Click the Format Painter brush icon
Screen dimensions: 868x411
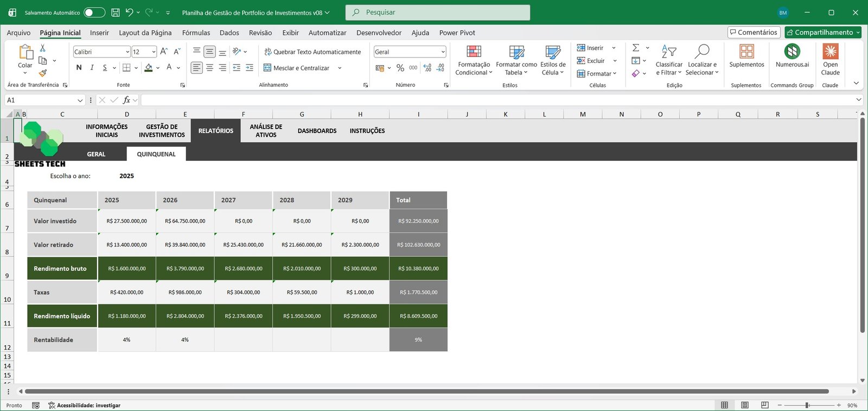[x=43, y=73]
